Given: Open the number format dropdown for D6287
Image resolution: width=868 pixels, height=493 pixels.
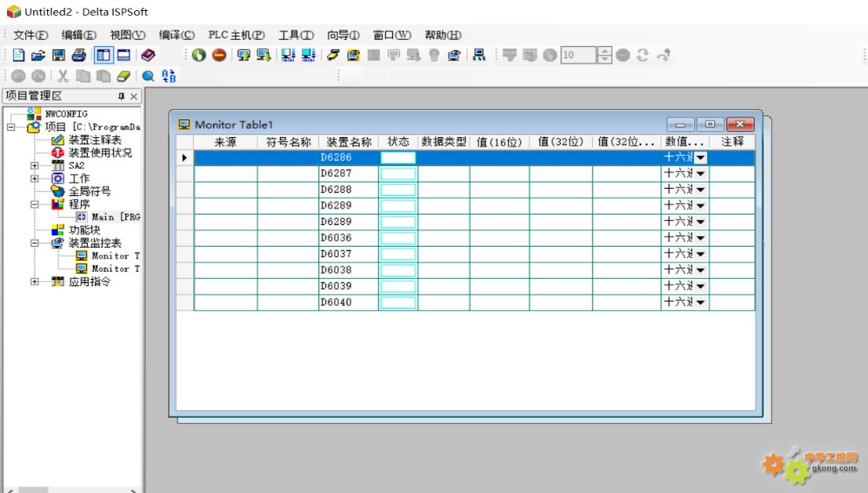Looking at the screenshot, I should tap(701, 174).
